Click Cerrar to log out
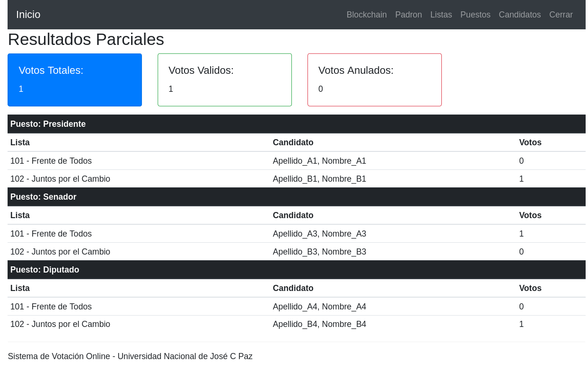This screenshot has height=388, width=588. coord(561,15)
